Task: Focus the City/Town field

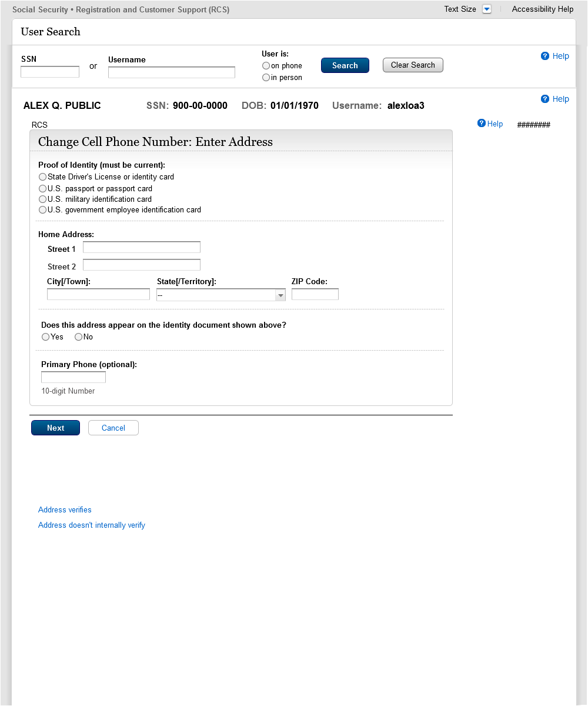Action: pyautogui.click(x=98, y=294)
